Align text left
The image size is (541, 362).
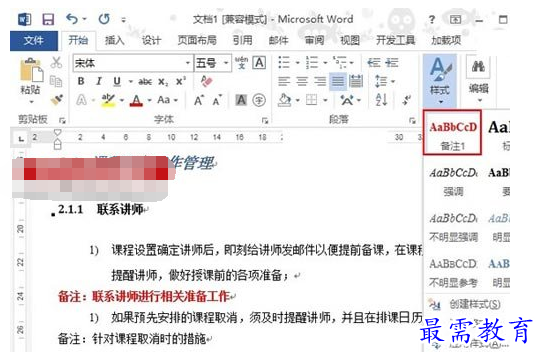pyautogui.click(x=284, y=81)
